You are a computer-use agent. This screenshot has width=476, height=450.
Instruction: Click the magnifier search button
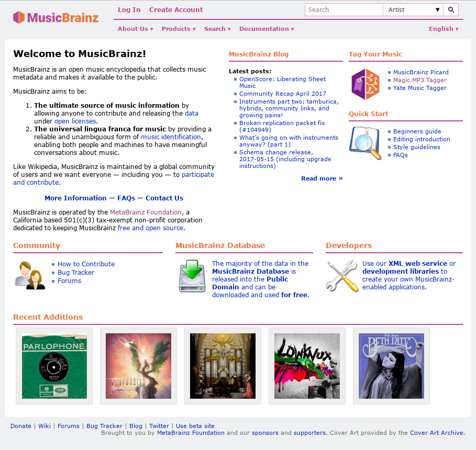click(x=451, y=10)
